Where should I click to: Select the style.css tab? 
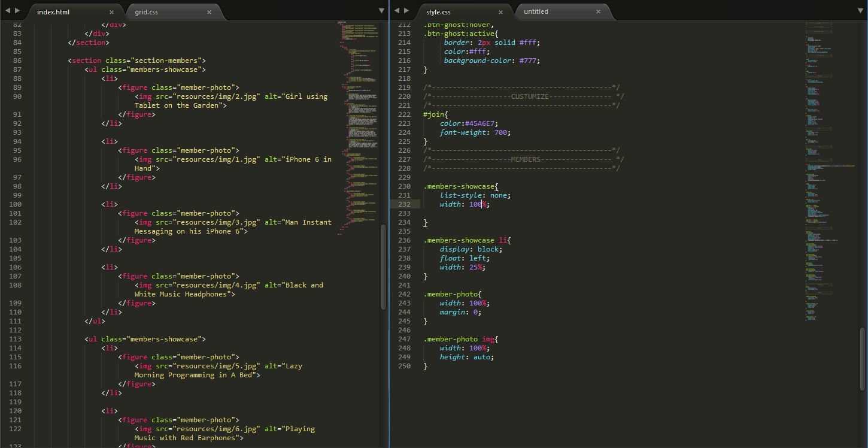438,12
